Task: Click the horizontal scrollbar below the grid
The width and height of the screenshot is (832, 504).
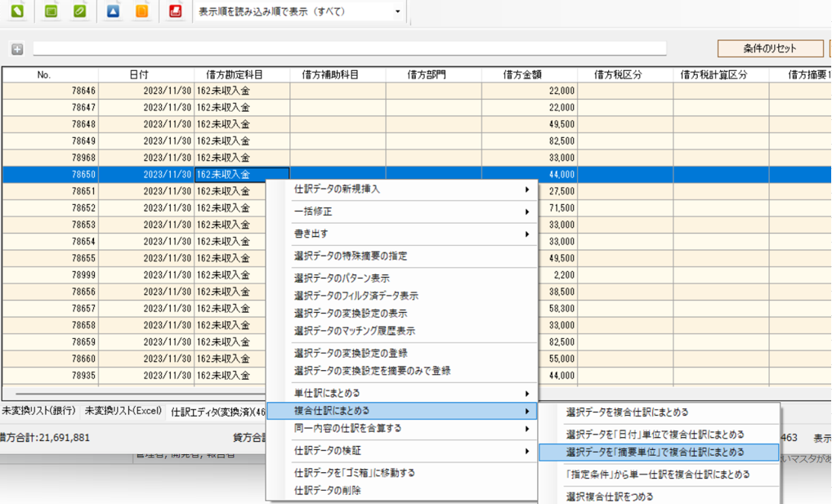Action: pyautogui.click(x=141, y=394)
